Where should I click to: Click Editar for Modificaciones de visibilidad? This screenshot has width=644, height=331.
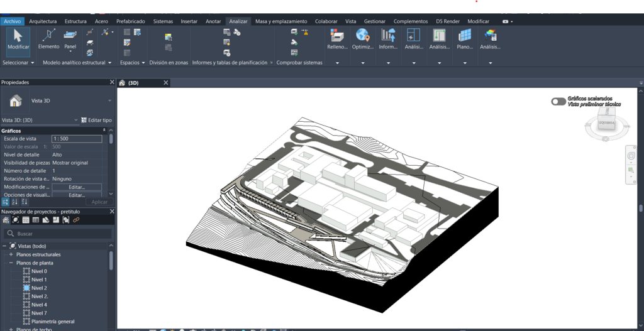point(77,187)
